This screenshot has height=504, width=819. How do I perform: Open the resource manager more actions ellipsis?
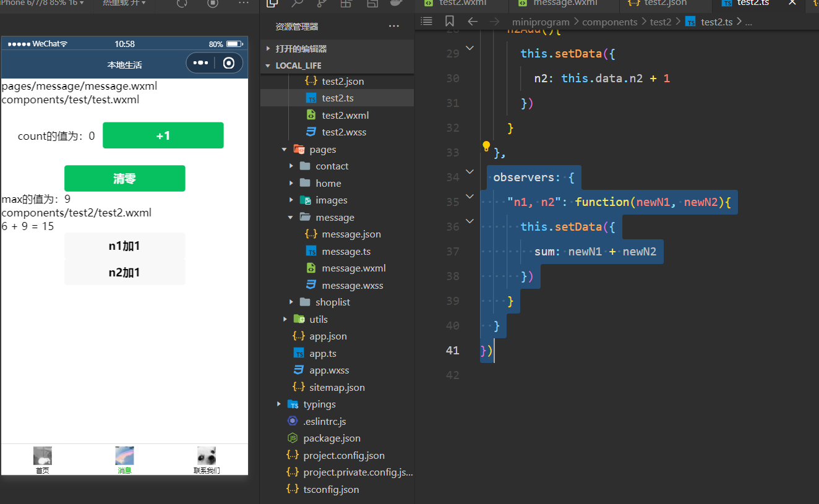pos(393,27)
